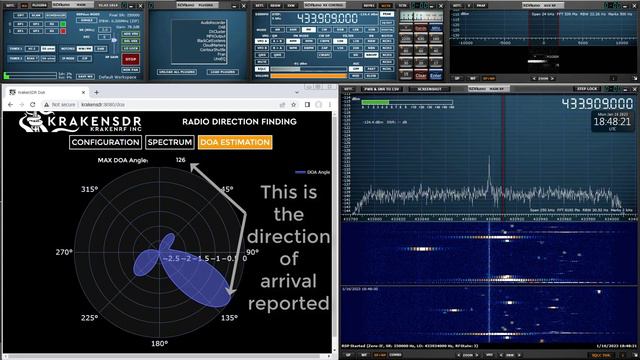Click LOAD PLUGINS in the plugins window
This screenshot has width=640, height=360.
(x=222, y=72)
